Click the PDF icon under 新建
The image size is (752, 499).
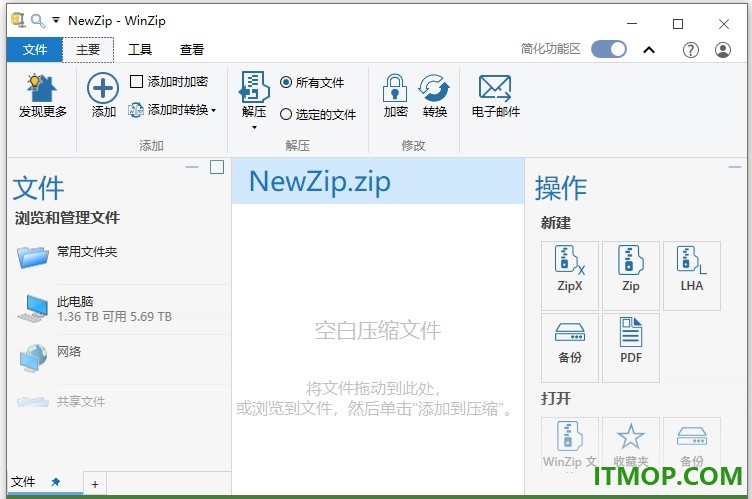click(631, 347)
